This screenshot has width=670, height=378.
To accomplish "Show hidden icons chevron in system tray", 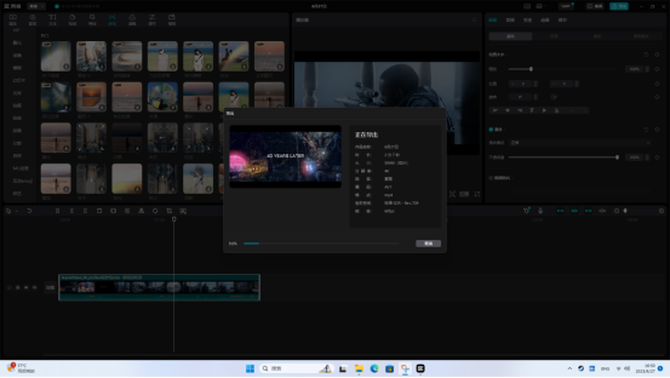I will pos(570,369).
